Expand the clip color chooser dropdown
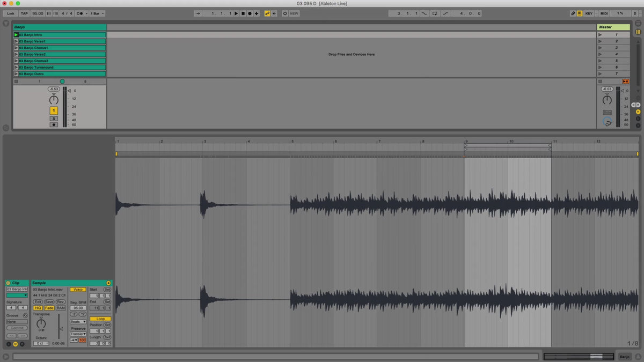644x362 pixels. pyautogui.click(x=17, y=295)
